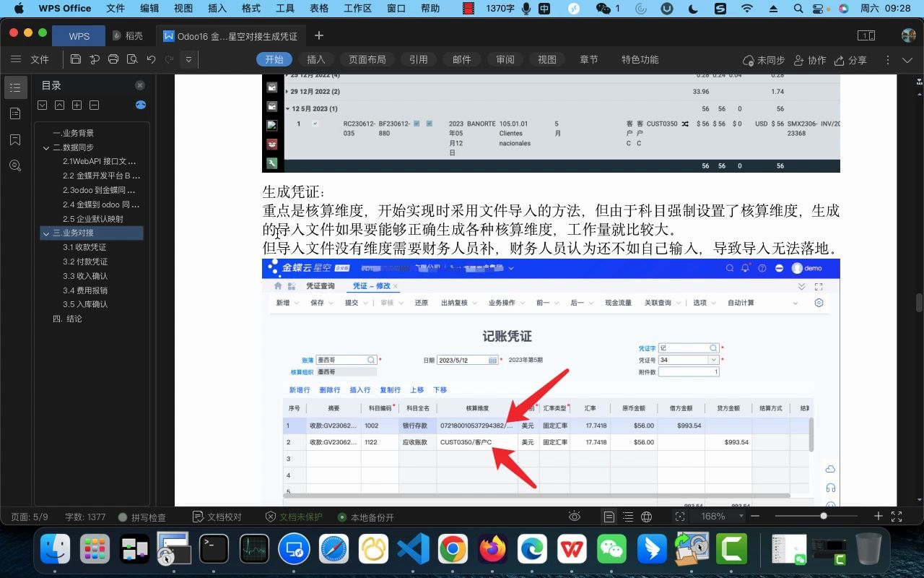This screenshot has width=924, height=578.
Task: Click the eye-protection mode icon in status bar
Action: [575, 517]
